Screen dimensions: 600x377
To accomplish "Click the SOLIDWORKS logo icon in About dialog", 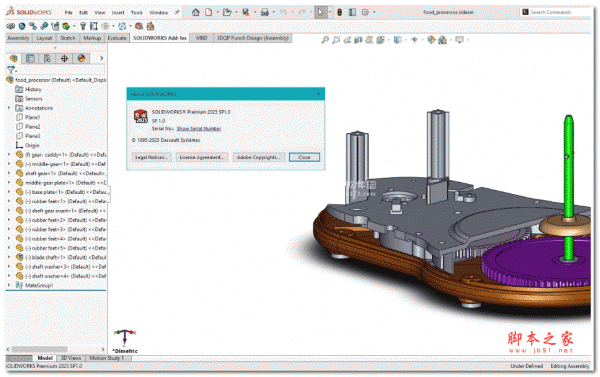I will coord(140,116).
